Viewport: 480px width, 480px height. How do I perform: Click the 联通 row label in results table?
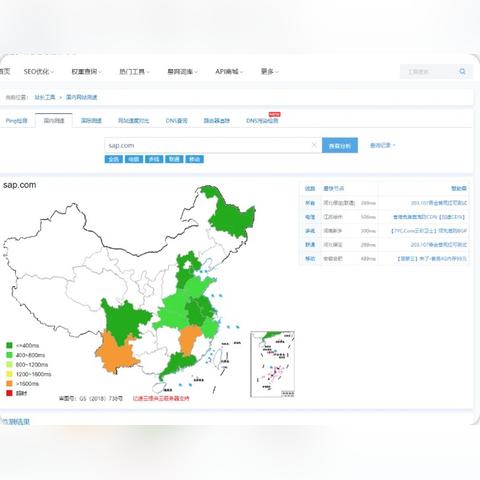click(x=310, y=245)
